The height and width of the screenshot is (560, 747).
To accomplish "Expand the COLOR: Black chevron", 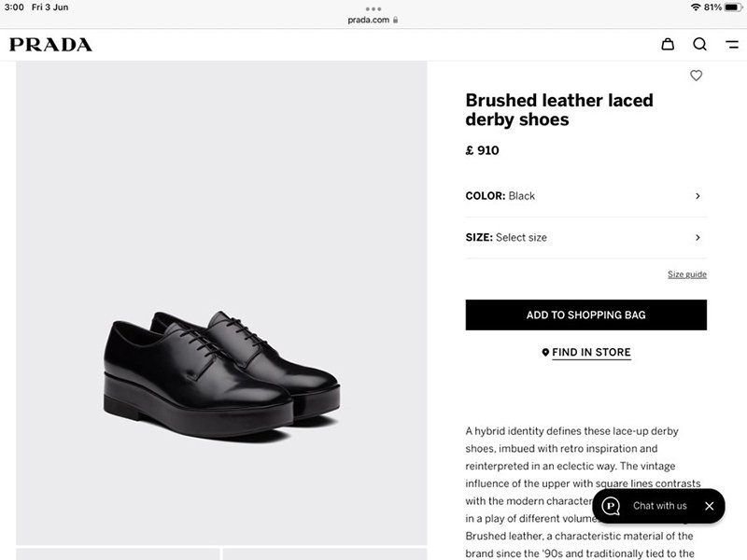I will tap(698, 196).
